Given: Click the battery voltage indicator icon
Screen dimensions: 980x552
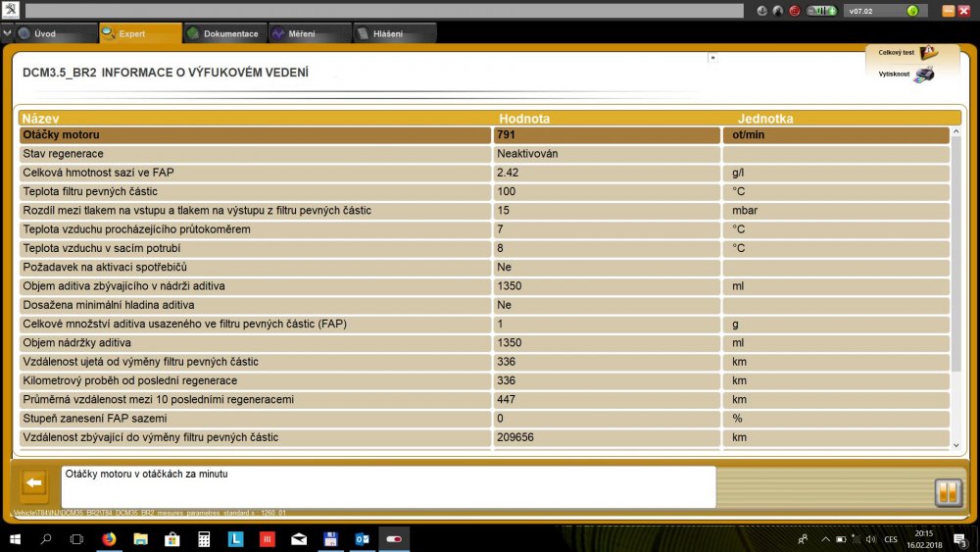Looking at the screenshot, I should [821, 11].
